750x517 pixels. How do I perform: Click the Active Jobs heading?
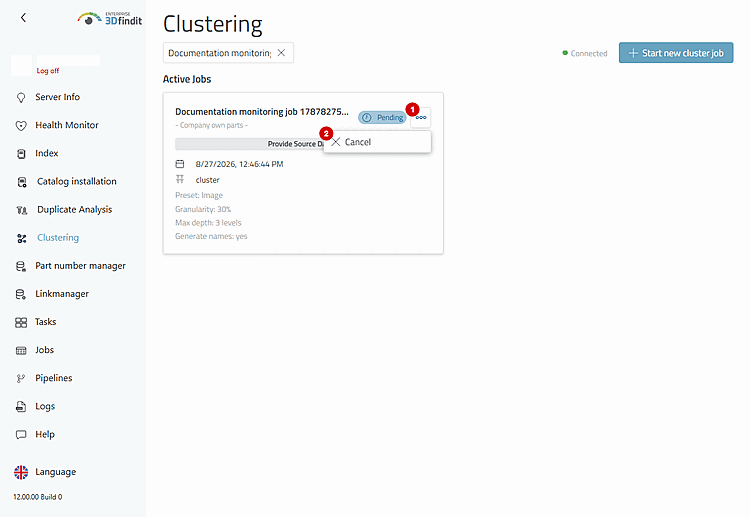[x=187, y=79]
